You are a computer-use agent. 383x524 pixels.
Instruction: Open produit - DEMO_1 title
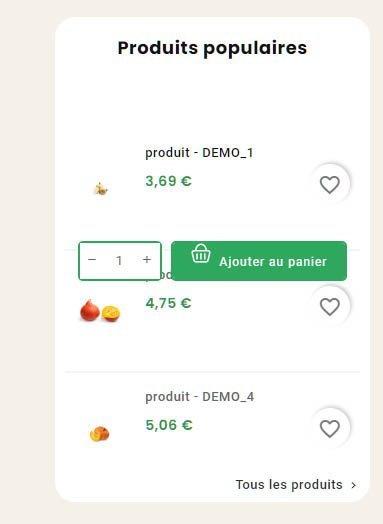click(x=199, y=153)
